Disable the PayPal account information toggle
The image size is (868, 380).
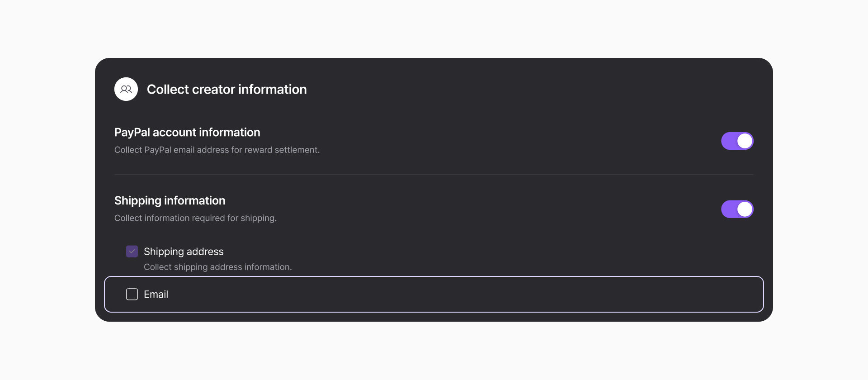tap(737, 141)
